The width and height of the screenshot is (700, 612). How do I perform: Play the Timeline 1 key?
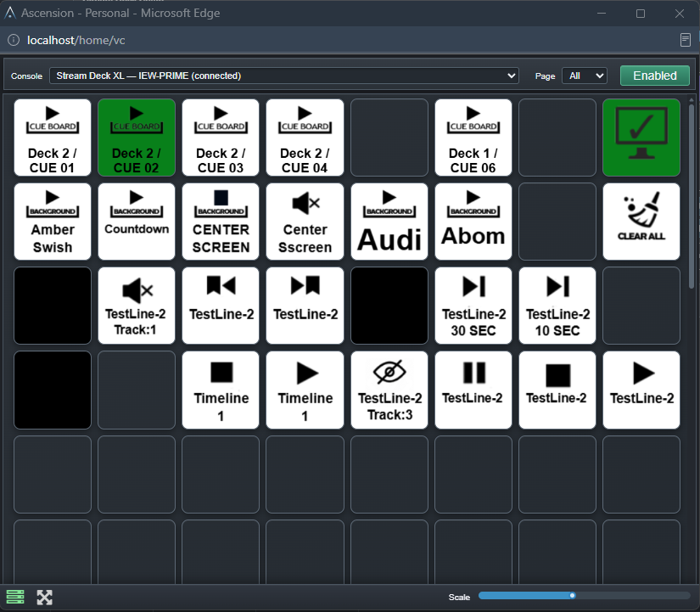click(305, 390)
